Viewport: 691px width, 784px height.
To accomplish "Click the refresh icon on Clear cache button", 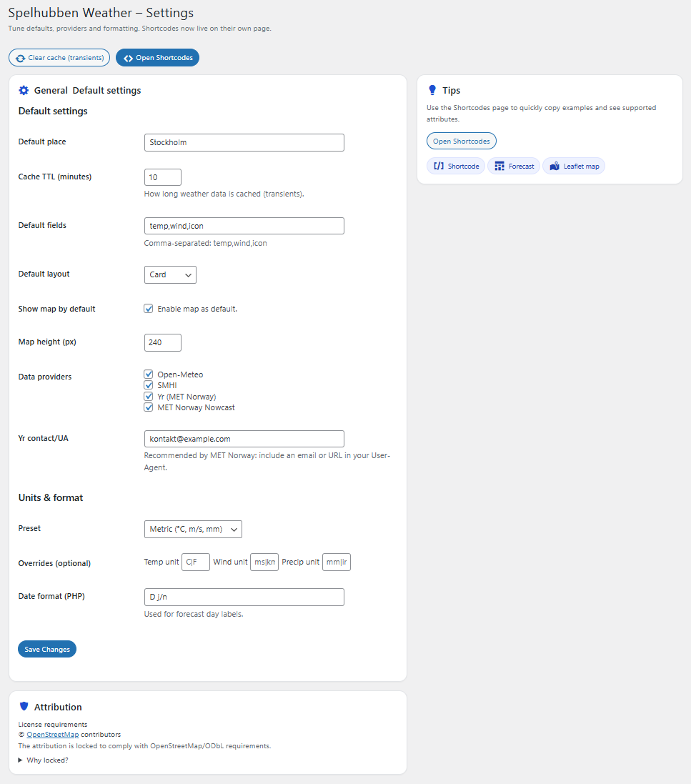I will tap(19, 58).
